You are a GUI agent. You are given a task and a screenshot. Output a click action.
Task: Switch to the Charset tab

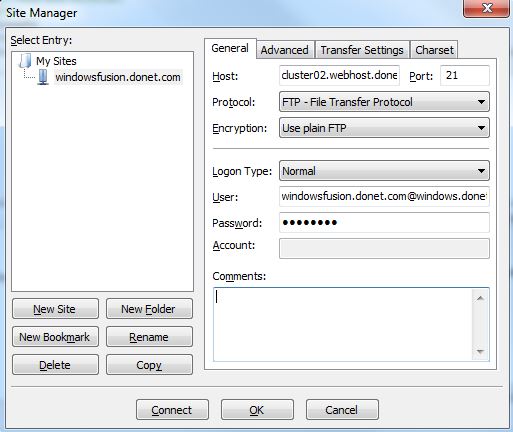[434, 50]
